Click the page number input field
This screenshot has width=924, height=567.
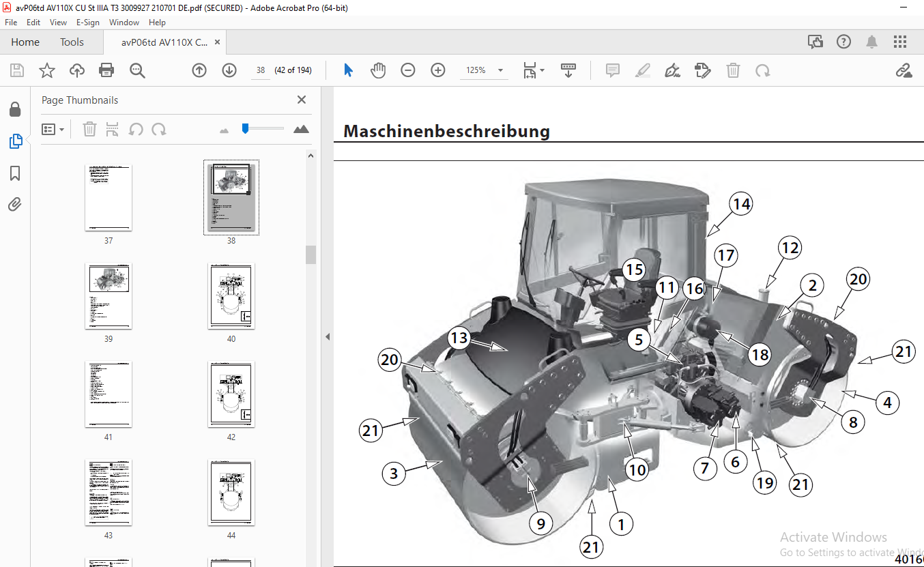[x=261, y=70]
